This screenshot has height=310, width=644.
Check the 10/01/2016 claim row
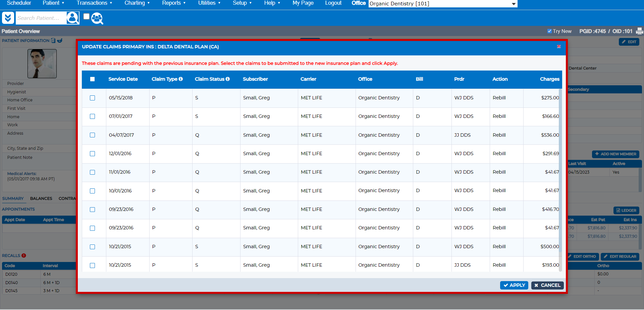[93, 191]
